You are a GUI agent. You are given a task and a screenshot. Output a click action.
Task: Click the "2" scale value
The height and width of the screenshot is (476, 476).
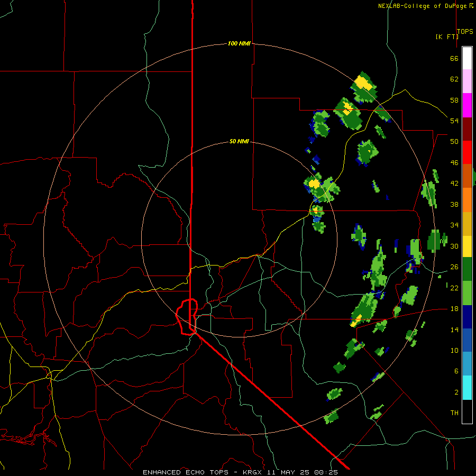pyautogui.click(x=456, y=392)
